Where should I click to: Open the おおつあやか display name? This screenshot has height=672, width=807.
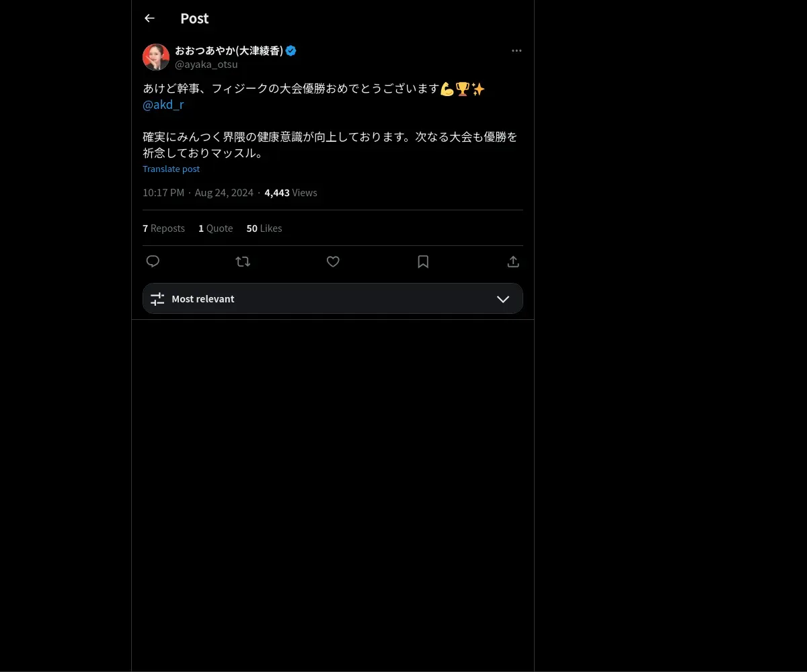[229, 50]
